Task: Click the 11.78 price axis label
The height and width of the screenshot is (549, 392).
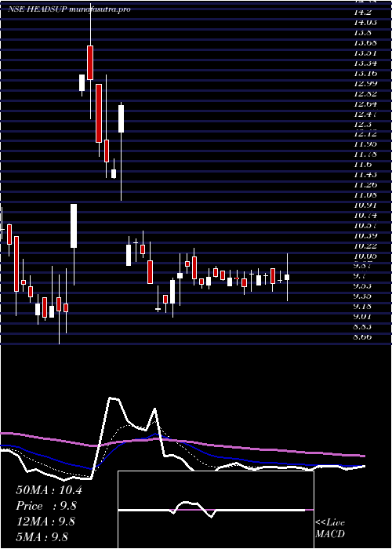Action: click(x=365, y=154)
